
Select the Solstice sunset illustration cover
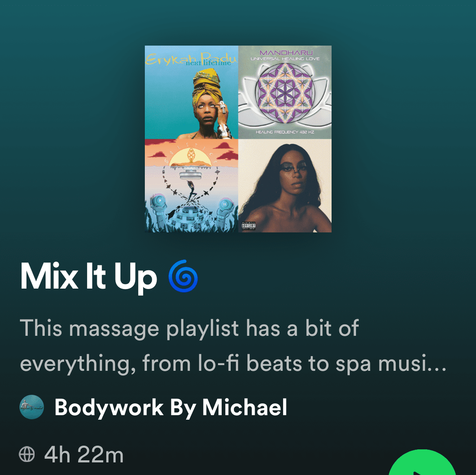tap(192, 186)
